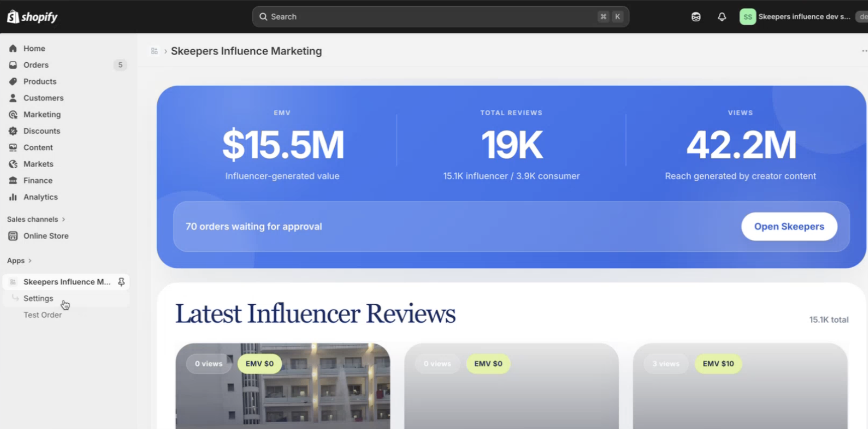Screen dimensions: 868x429
Task: Click the Markets globe icon
Action: coord(13,164)
